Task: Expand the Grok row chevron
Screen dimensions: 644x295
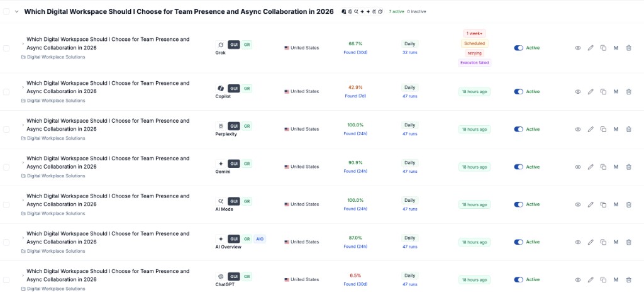Action: click(x=23, y=43)
